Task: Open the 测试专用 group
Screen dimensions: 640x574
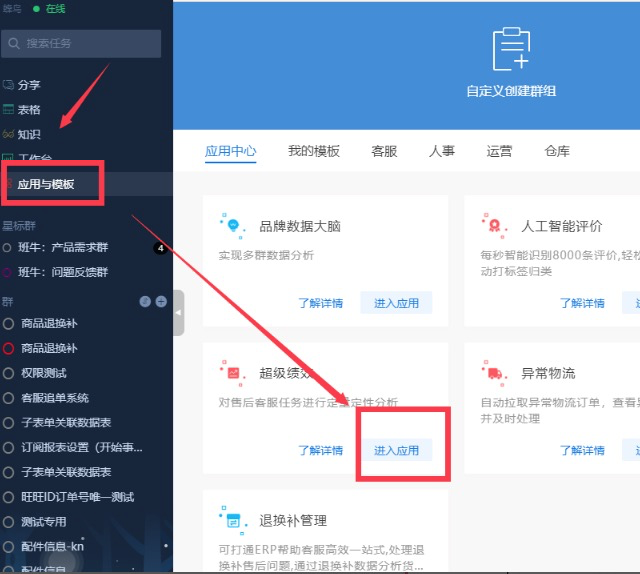Action: click(x=44, y=522)
